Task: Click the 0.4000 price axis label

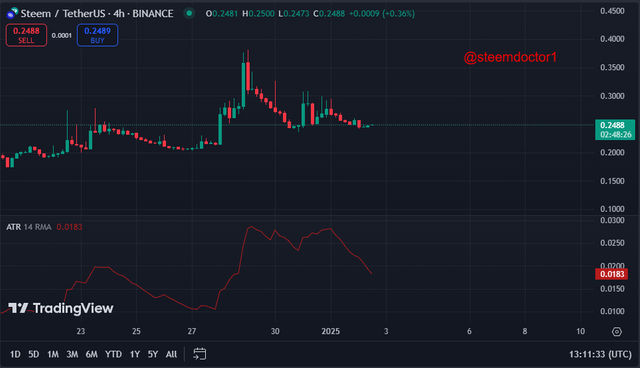Action: [612, 39]
